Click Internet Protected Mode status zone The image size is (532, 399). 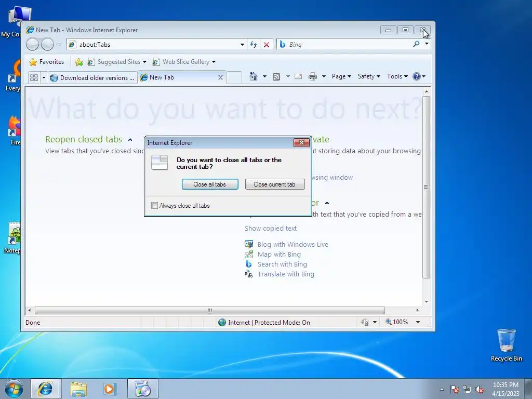click(x=264, y=322)
